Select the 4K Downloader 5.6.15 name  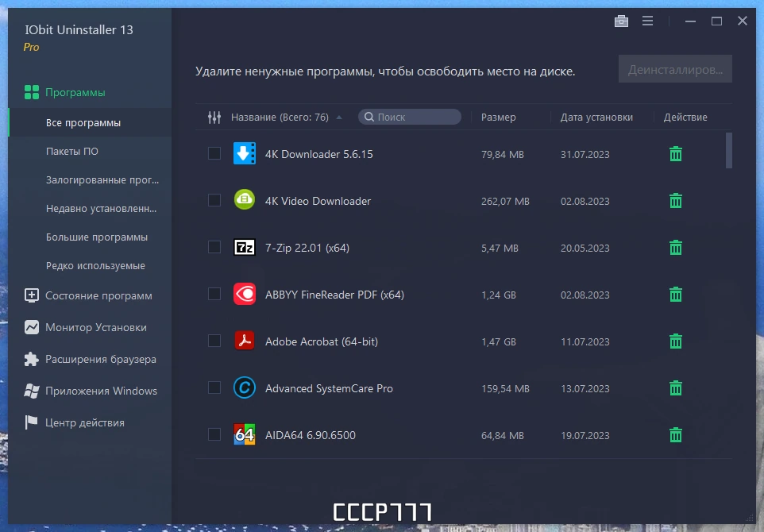click(319, 154)
